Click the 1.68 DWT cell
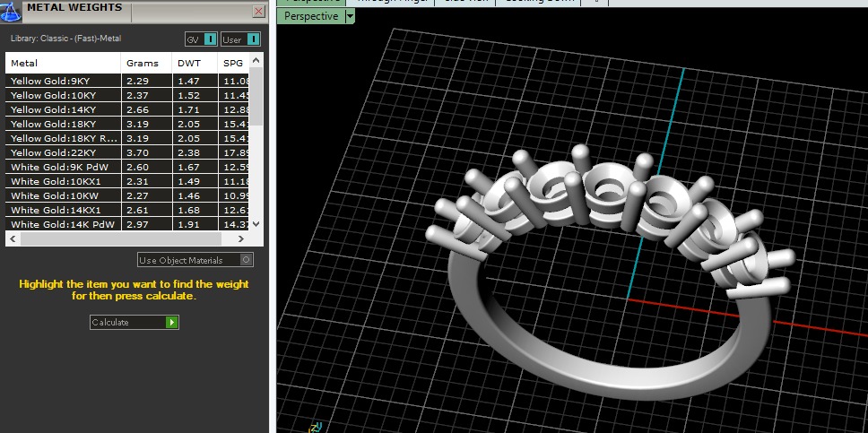This screenshot has width=868, height=433. coord(195,211)
